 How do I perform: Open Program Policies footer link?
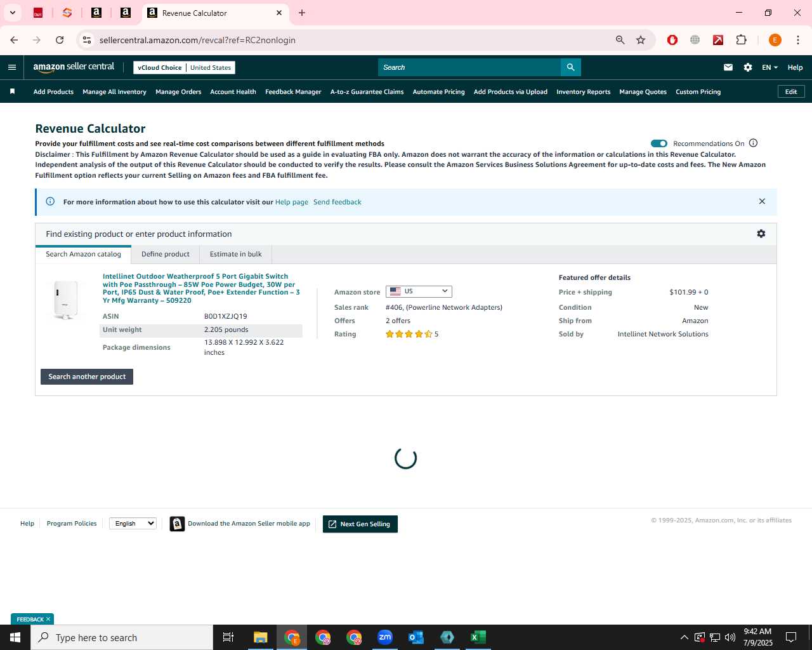click(x=72, y=523)
